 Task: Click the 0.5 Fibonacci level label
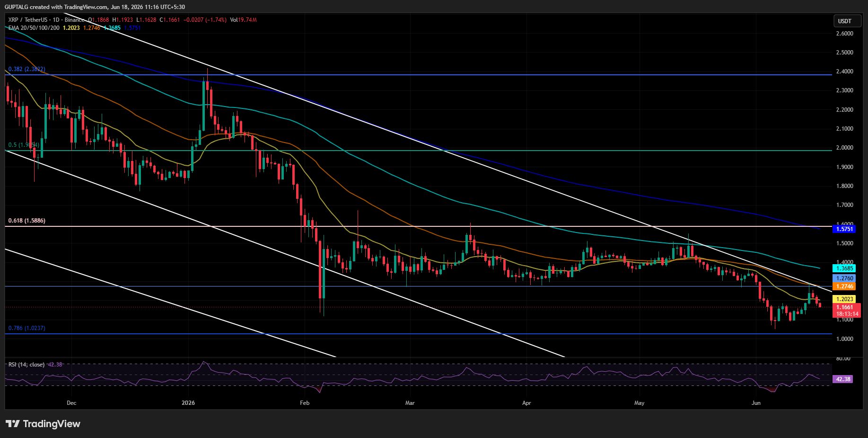click(24, 145)
